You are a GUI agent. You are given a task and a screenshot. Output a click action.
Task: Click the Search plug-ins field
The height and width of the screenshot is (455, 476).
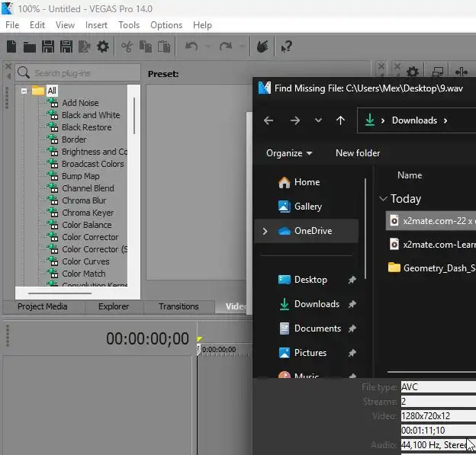pos(78,73)
